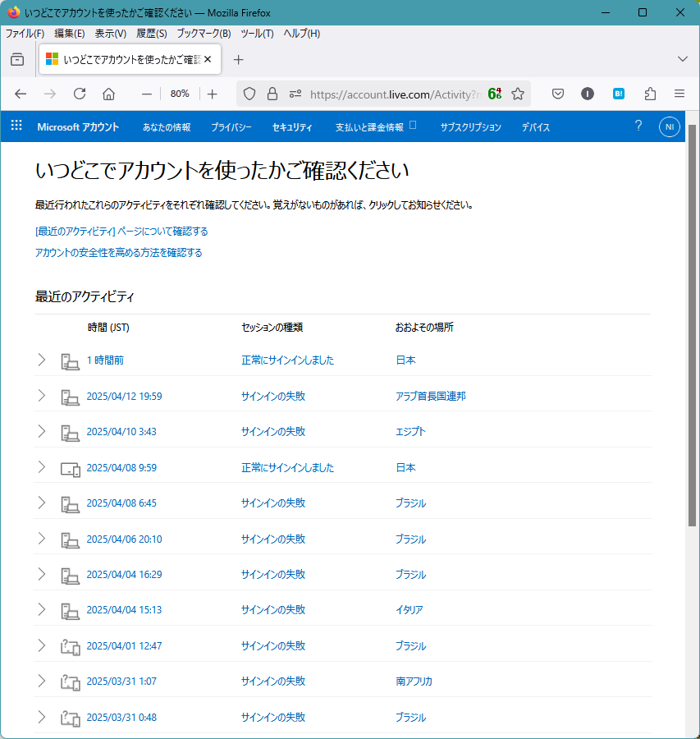Open the プライバシー navigation tab
The image size is (700, 739).
click(x=231, y=127)
